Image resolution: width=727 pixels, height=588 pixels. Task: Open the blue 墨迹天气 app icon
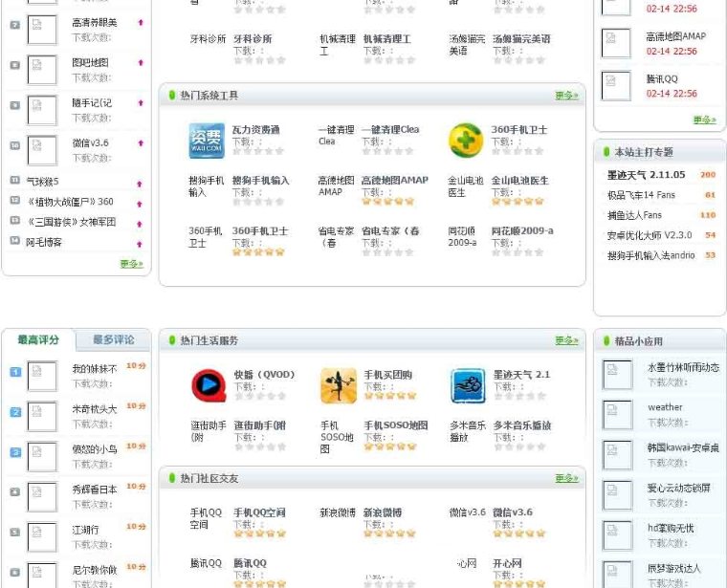(x=469, y=385)
